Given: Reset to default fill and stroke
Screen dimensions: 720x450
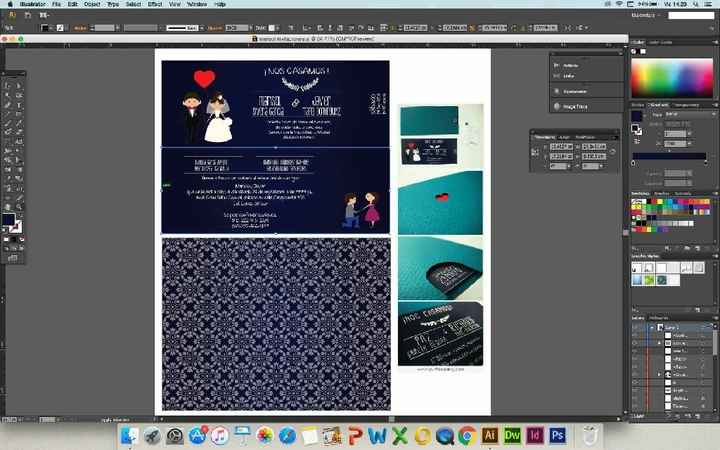Looking at the screenshot, I should 5,231.
